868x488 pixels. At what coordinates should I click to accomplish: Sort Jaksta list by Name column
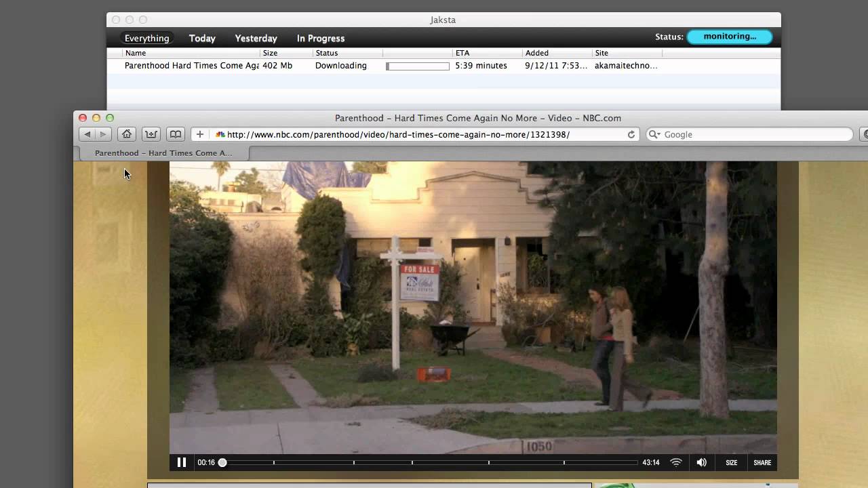coord(191,53)
